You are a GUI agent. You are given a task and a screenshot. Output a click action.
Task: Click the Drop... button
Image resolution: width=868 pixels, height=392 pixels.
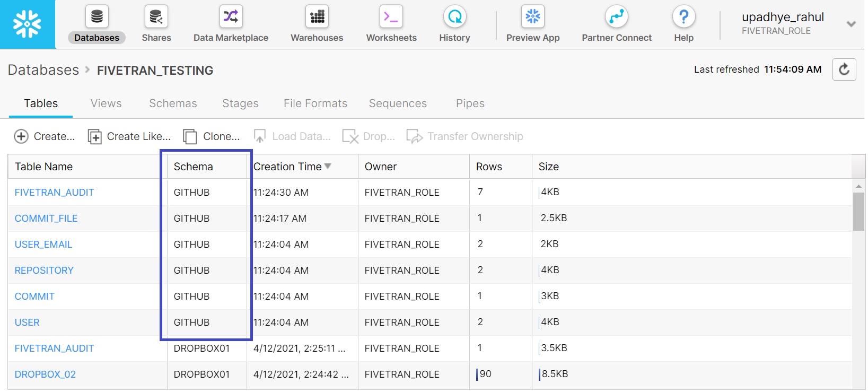pyautogui.click(x=369, y=136)
